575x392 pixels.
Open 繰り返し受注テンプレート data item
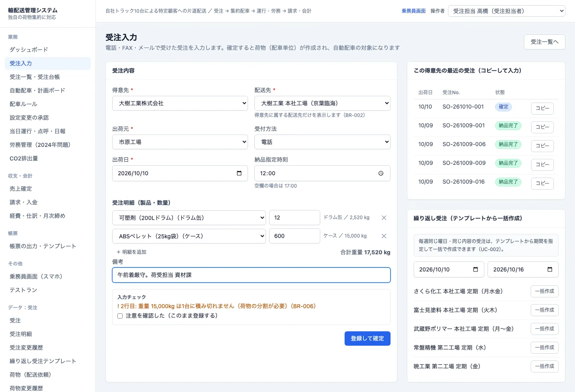tap(48, 361)
